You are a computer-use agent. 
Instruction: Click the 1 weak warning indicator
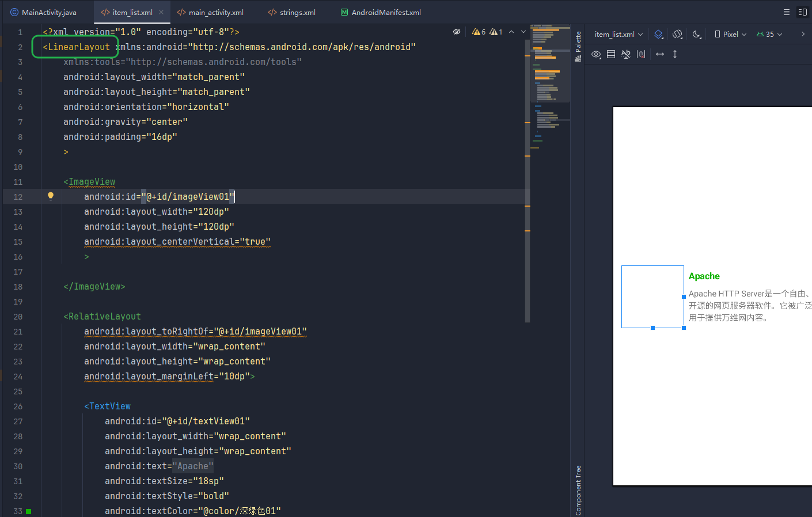click(x=496, y=32)
